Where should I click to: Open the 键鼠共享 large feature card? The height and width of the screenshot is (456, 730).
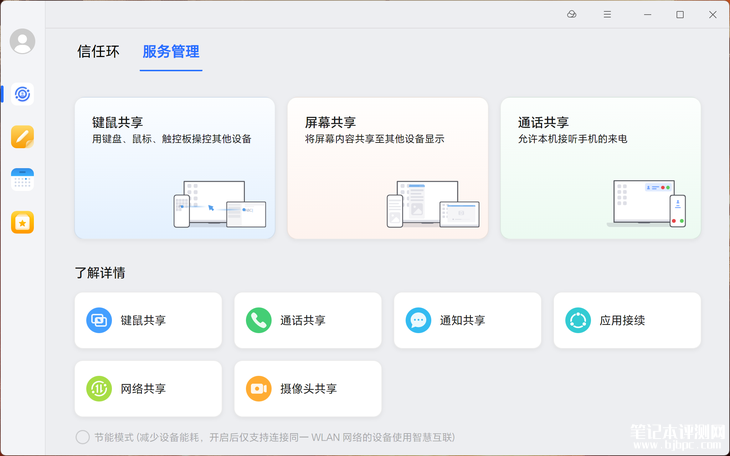coord(175,168)
